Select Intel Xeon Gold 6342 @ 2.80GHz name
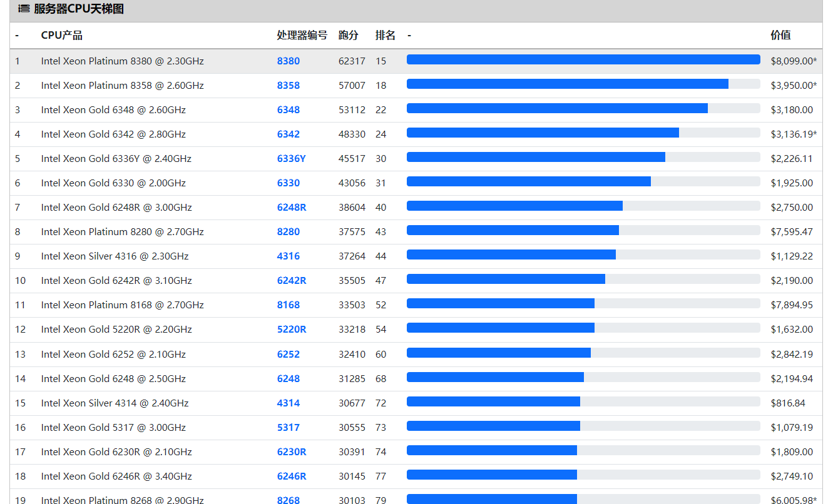This screenshot has width=833, height=504. tap(113, 134)
